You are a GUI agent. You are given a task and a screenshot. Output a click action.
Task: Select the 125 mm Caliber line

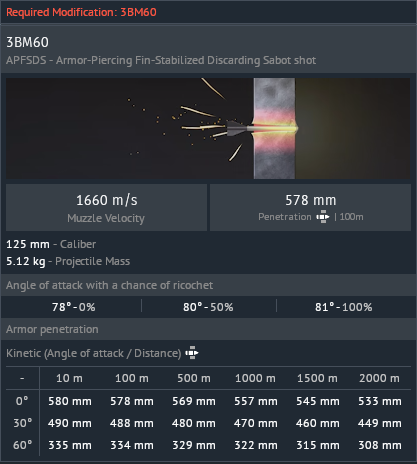click(51, 244)
